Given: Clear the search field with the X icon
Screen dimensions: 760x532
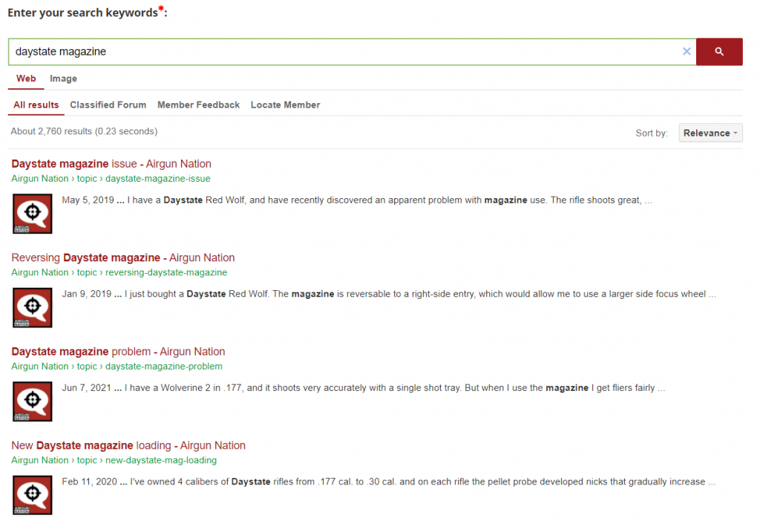Looking at the screenshot, I should tap(687, 51).
